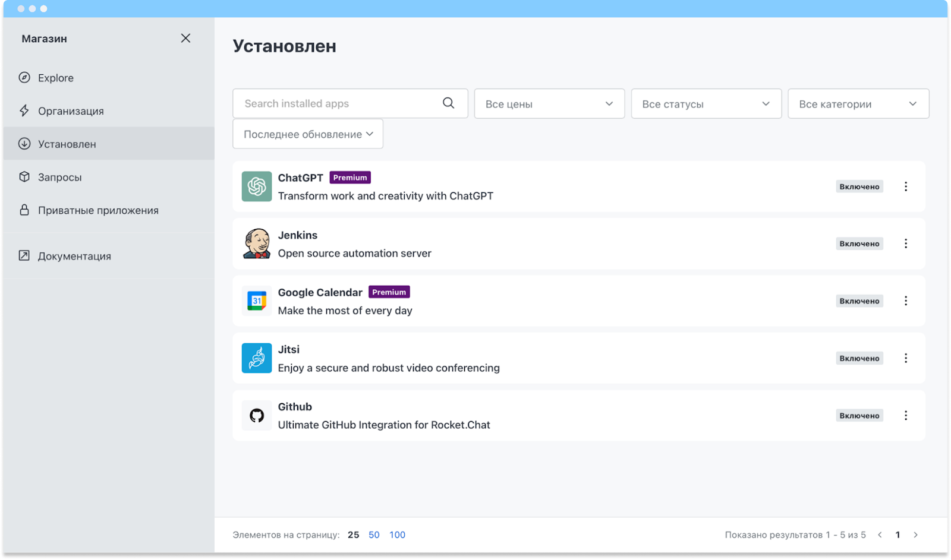This screenshot has height=560, width=951.
Task: Open the Все категории dropdown
Action: (858, 103)
